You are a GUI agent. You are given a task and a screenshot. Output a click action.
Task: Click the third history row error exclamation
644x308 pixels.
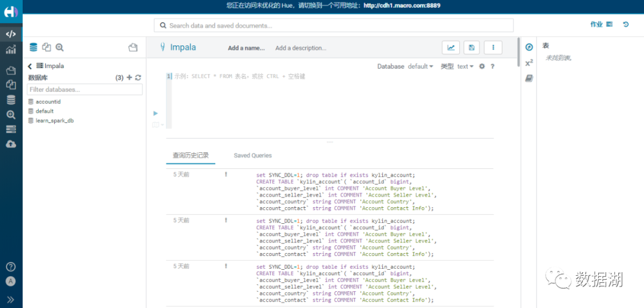click(226, 266)
